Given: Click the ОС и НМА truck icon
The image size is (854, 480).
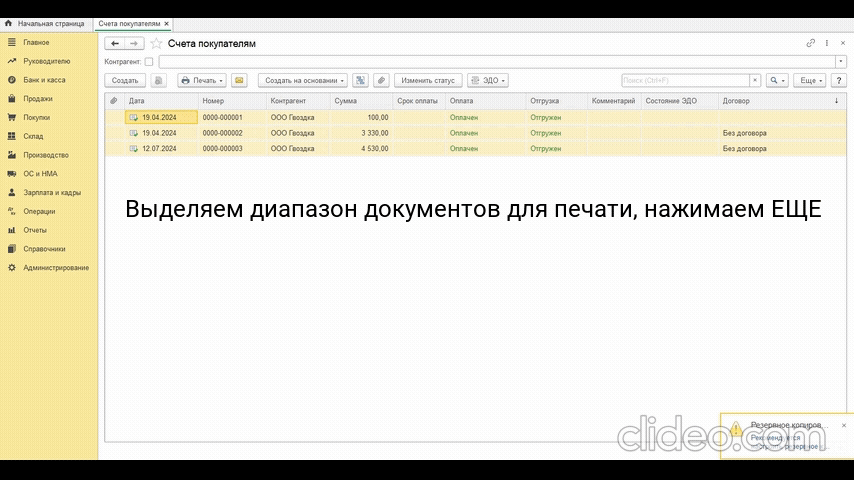Looking at the screenshot, I should coord(11,174).
